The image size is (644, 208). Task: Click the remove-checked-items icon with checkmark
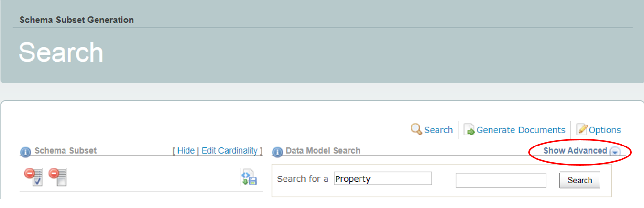click(x=33, y=177)
